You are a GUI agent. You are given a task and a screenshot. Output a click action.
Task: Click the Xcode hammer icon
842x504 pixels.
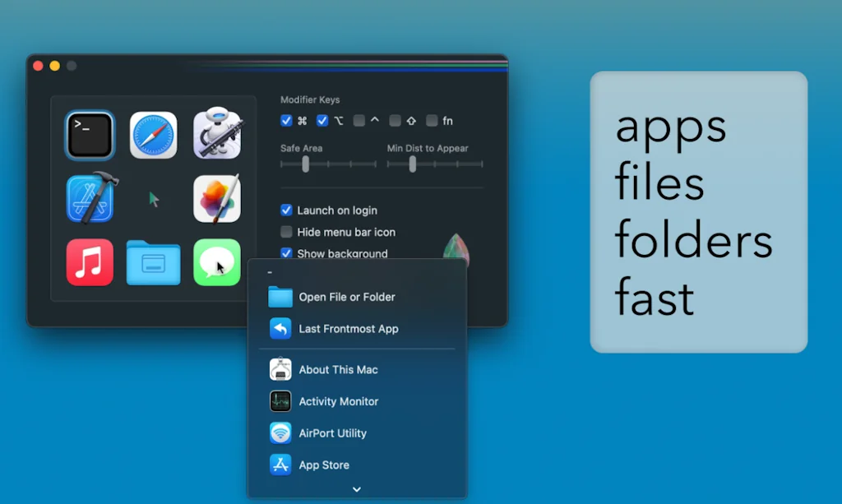click(x=90, y=198)
